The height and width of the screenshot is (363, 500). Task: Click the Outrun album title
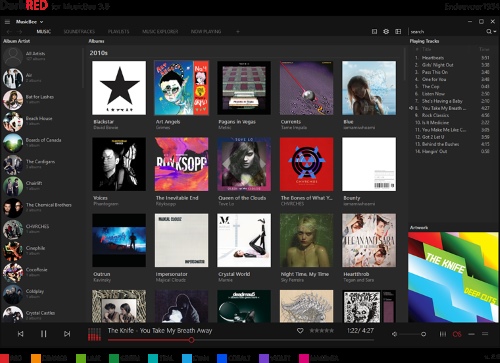pos(102,274)
